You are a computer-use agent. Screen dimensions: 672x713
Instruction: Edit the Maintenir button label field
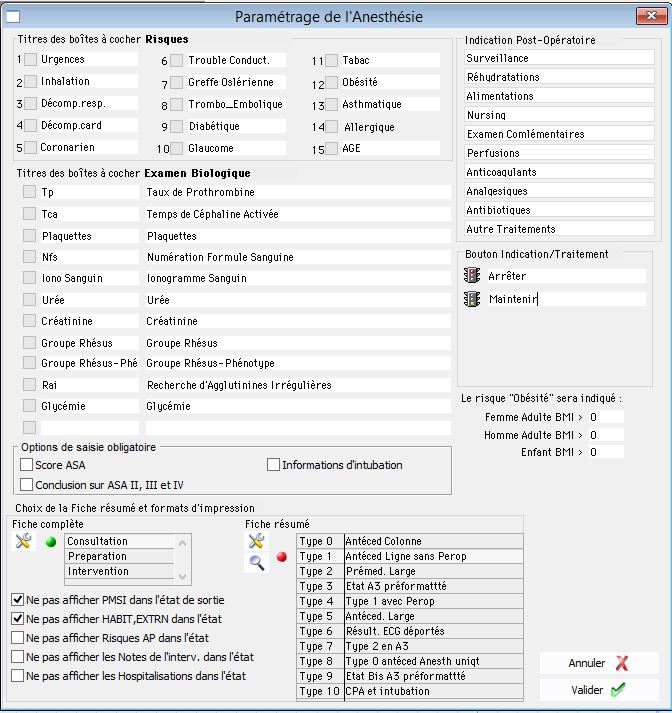(x=567, y=299)
